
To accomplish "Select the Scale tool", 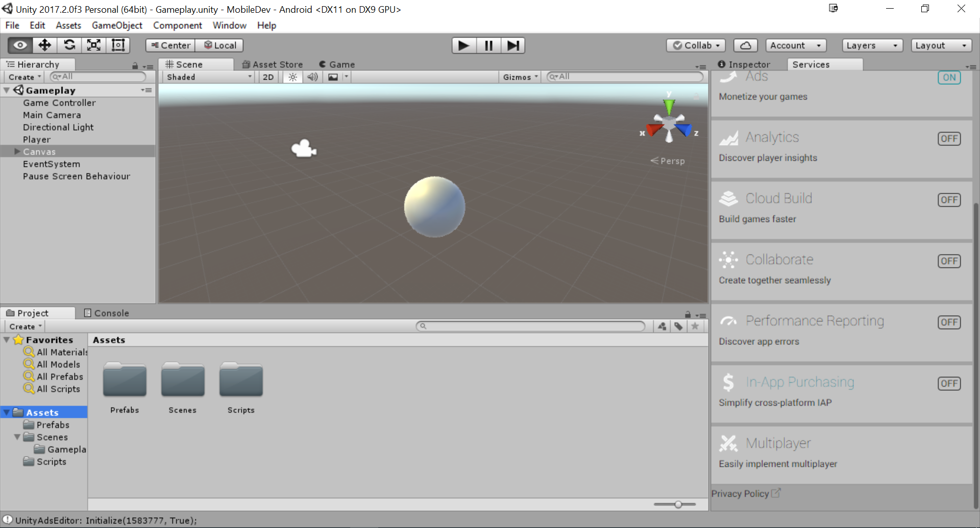I will coord(94,45).
